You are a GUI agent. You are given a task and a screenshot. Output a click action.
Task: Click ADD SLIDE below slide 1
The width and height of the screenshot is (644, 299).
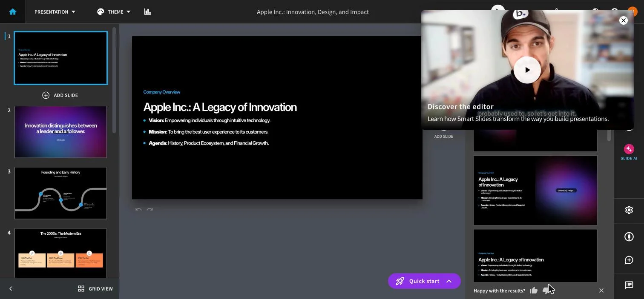(x=60, y=95)
